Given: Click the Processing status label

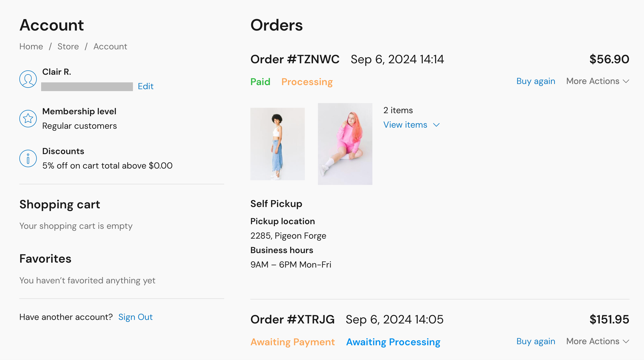Looking at the screenshot, I should pos(307,82).
